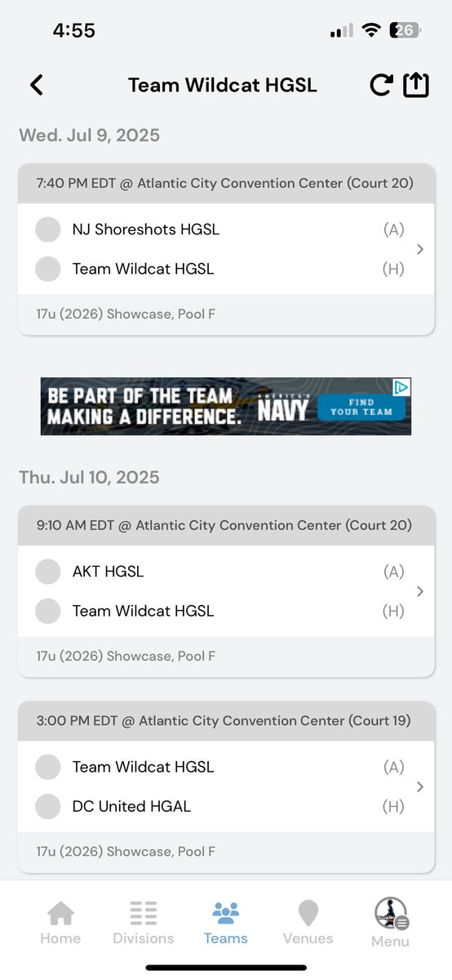Expand the 3:00 PM game chevron
Viewport: 452px width, 980px height.
click(x=420, y=786)
